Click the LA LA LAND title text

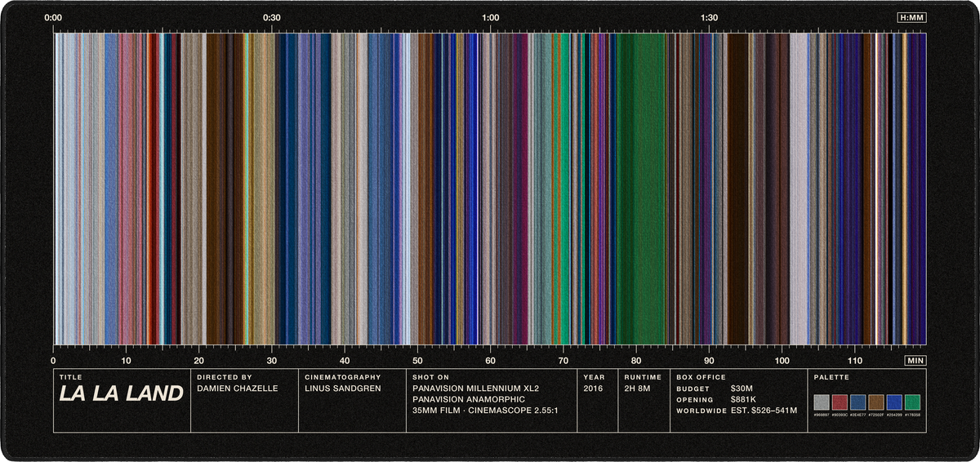[121, 394]
